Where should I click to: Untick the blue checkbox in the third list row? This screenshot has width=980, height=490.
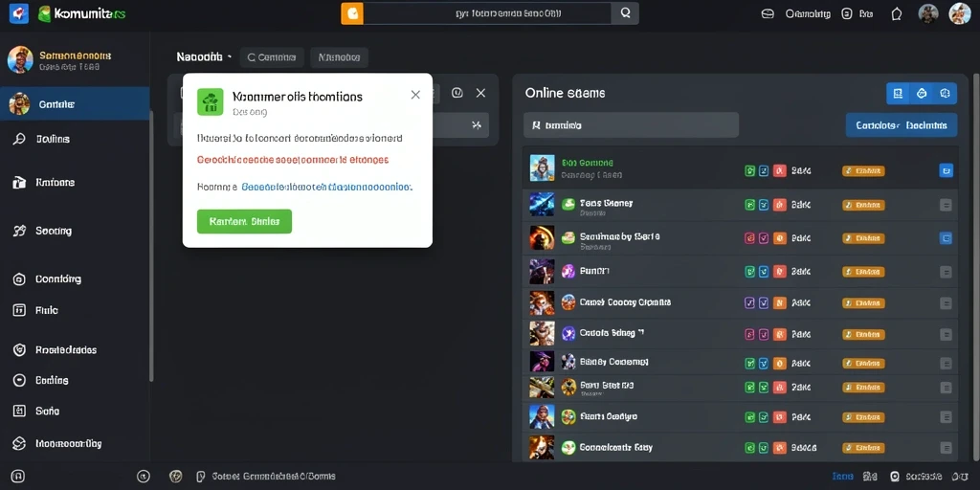pos(946,237)
